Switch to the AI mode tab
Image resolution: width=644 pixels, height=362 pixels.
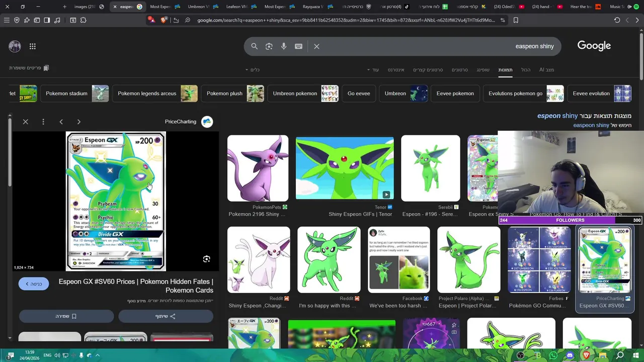(546, 70)
